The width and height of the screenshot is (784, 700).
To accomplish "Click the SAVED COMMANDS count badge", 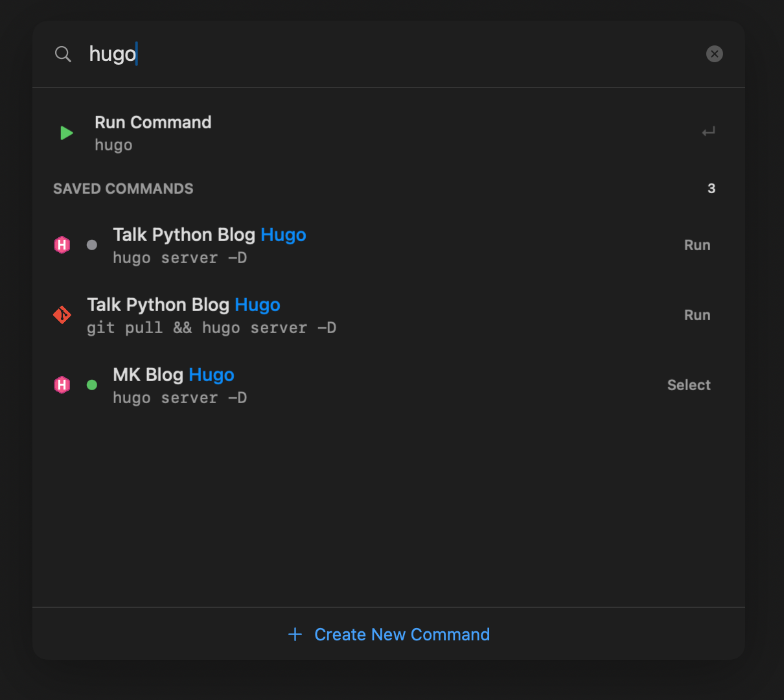I will tap(711, 189).
